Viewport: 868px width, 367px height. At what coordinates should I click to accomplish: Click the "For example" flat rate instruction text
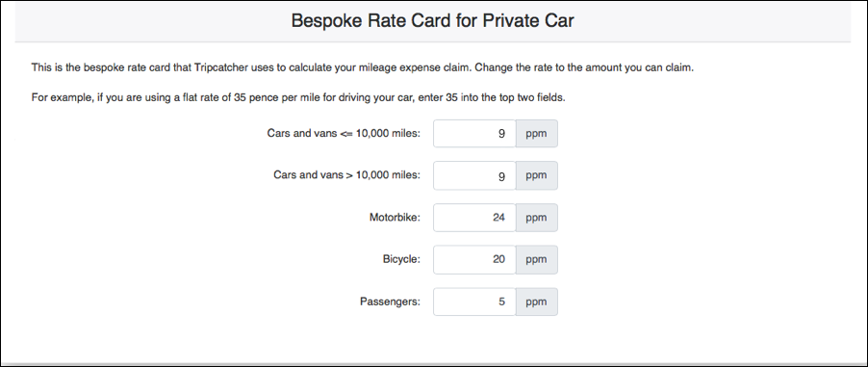pos(298,97)
